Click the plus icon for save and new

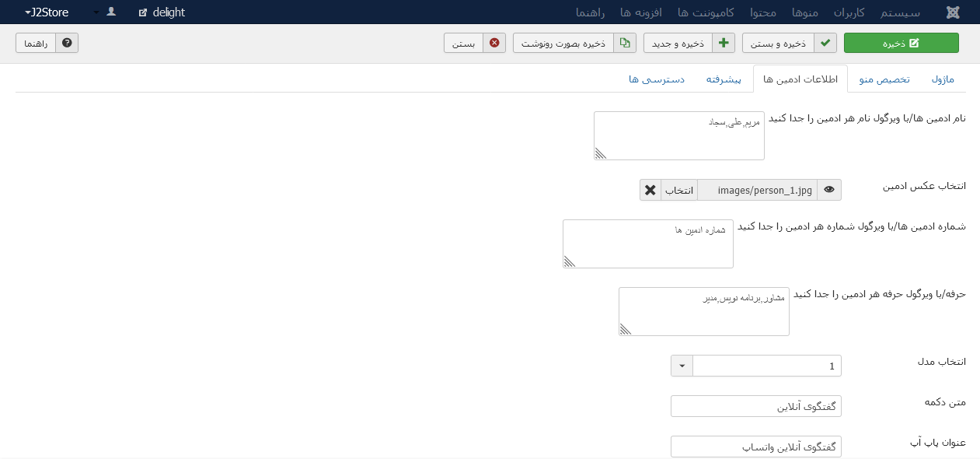pos(724,43)
